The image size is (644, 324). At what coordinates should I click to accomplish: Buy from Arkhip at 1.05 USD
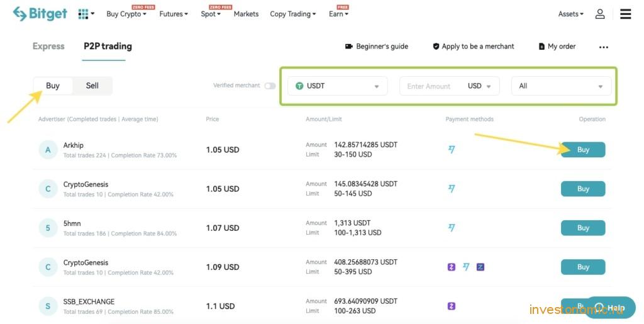(x=583, y=150)
